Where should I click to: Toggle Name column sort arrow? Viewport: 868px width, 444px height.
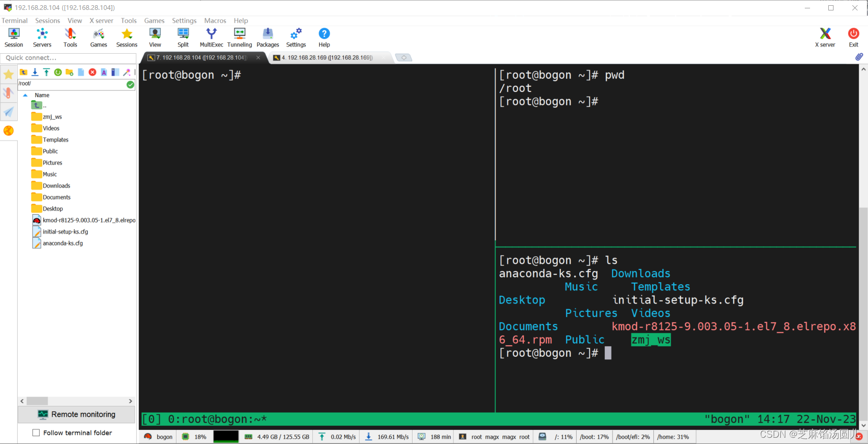(x=25, y=95)
